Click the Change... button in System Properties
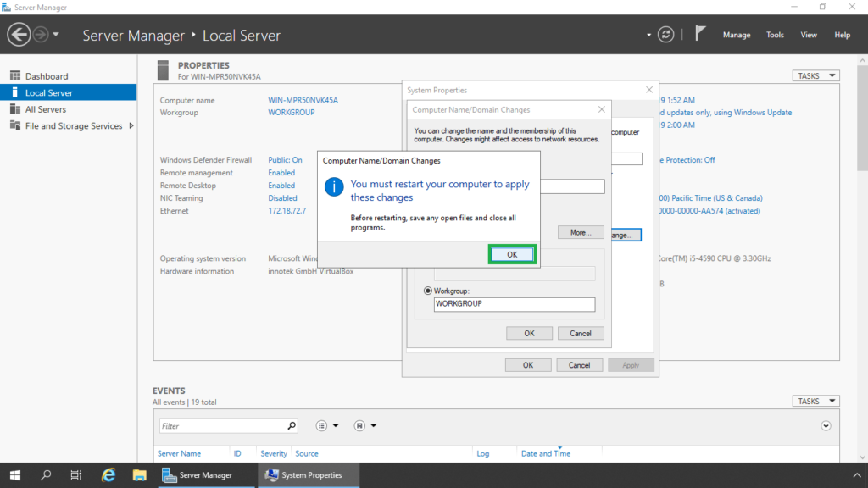The width and height of the screenshot is (868, 488). point(626,236)
